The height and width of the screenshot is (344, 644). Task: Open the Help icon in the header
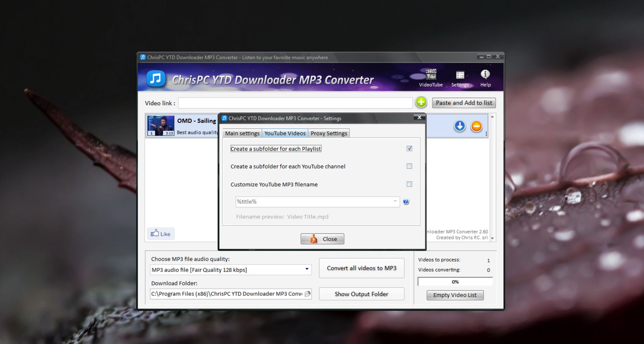485,78
